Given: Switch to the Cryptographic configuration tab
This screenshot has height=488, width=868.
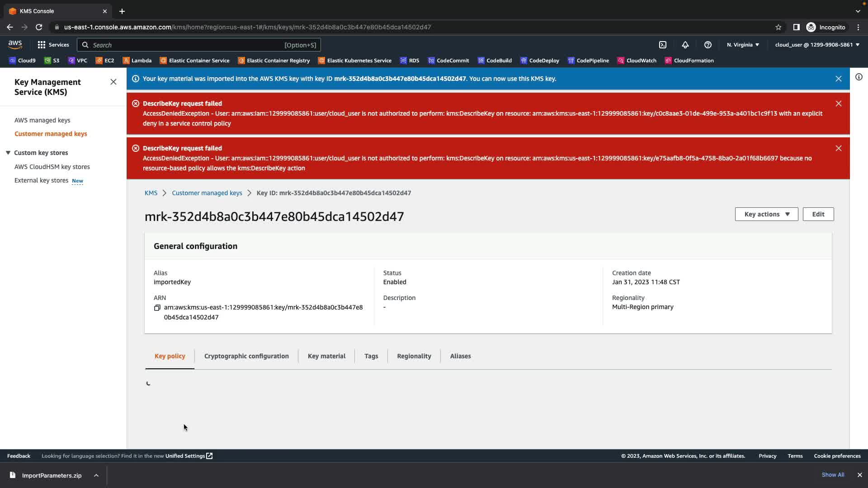Looking at the screenshot, I should tap(246, 356).
